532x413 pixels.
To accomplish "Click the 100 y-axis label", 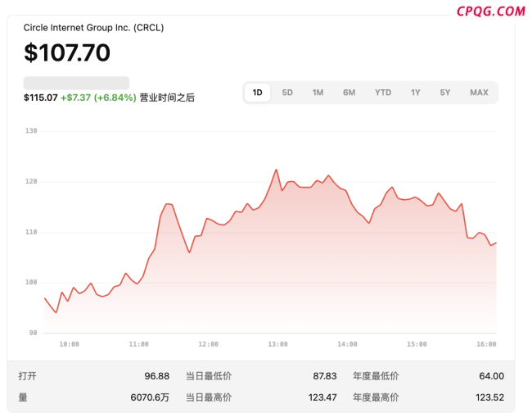I will 31,282.
